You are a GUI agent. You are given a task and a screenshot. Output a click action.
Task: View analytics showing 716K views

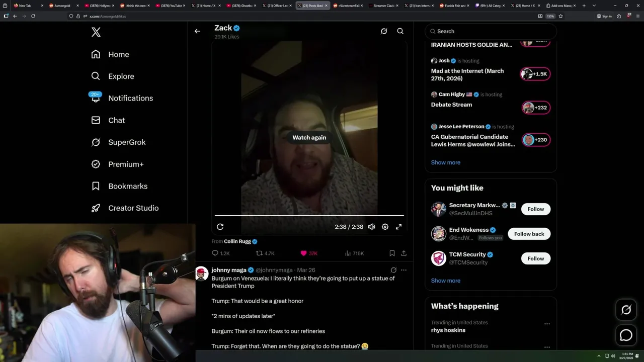point(354,253)
